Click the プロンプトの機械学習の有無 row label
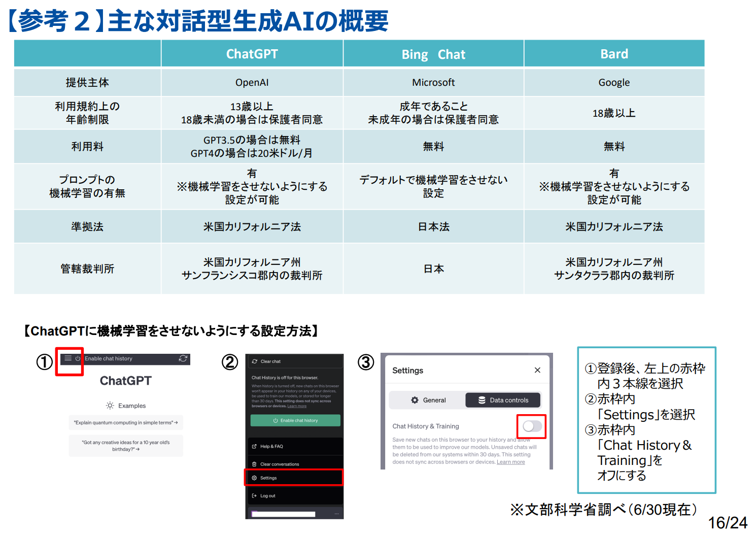Image resolution: width=756 pixels, height=536 pixels. [87, 186]
